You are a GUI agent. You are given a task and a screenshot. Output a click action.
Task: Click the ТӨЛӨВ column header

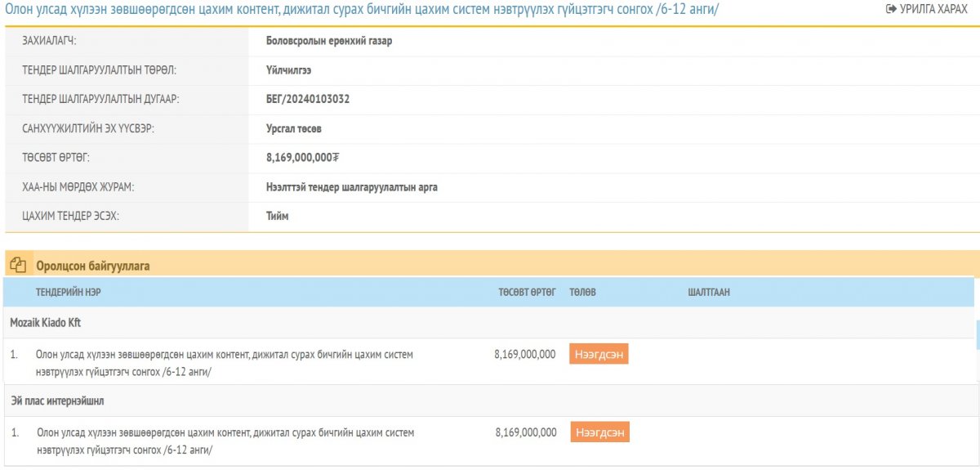pos(582,292)
